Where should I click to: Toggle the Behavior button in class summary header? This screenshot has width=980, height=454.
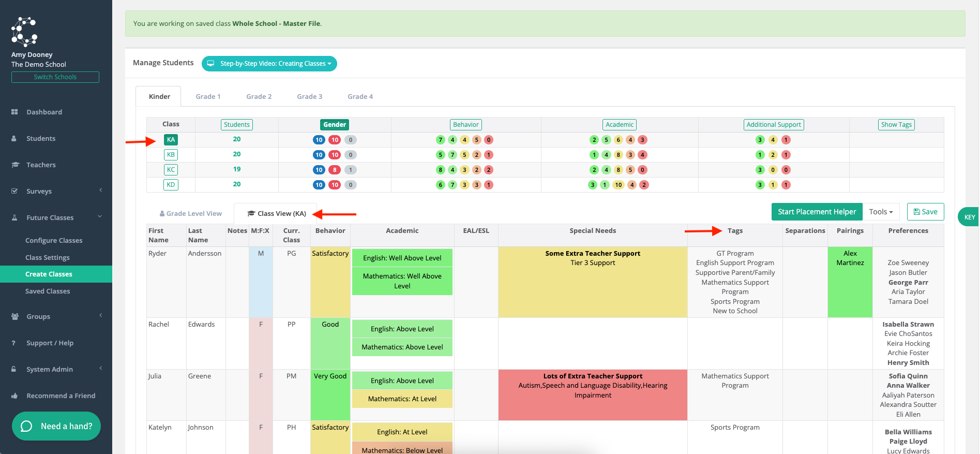[x=466, y=124]
